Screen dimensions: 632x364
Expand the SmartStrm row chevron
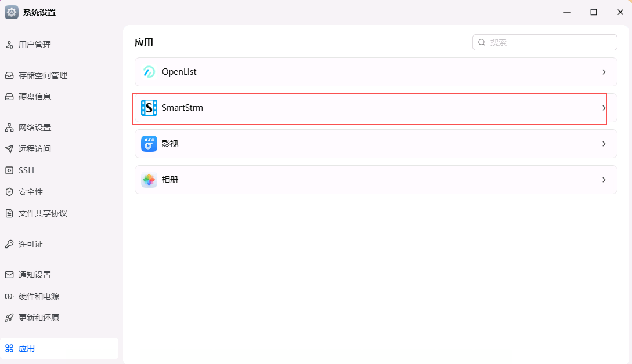604,108
